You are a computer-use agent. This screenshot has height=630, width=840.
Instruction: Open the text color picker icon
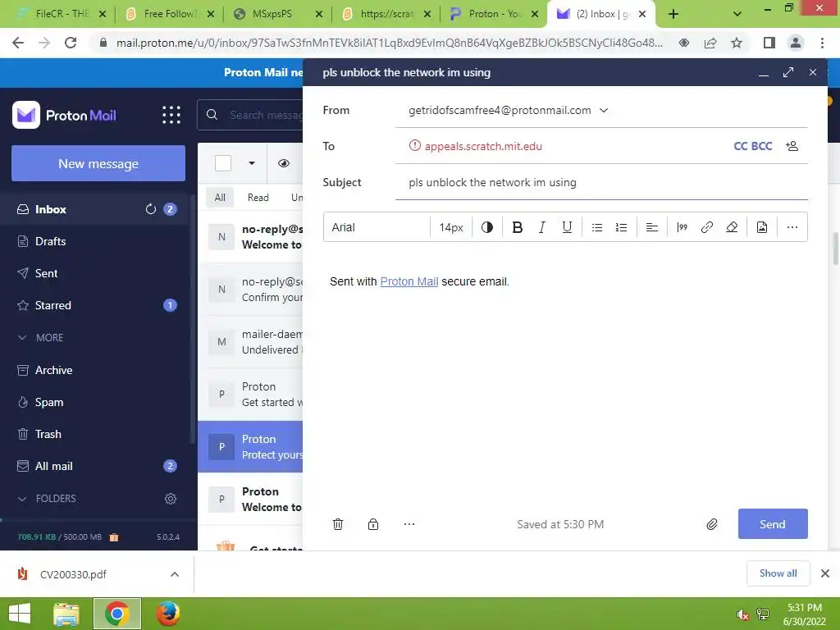coord(487,227)
